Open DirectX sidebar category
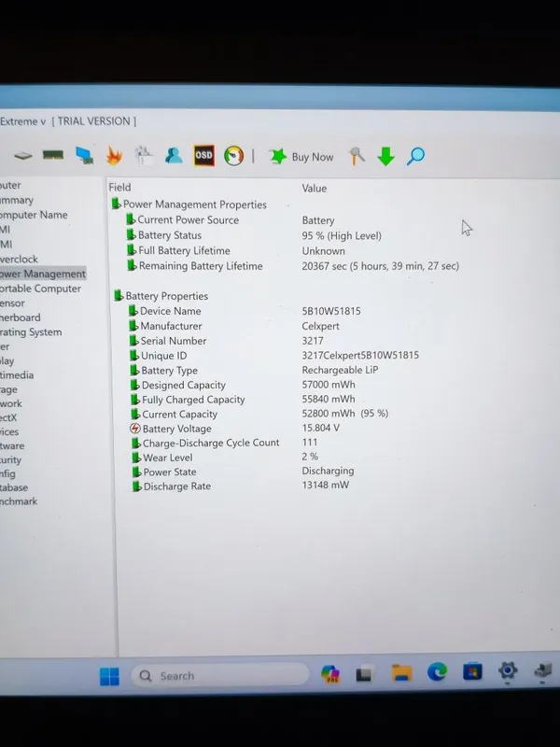560x747 pixels. coord(8,417)
